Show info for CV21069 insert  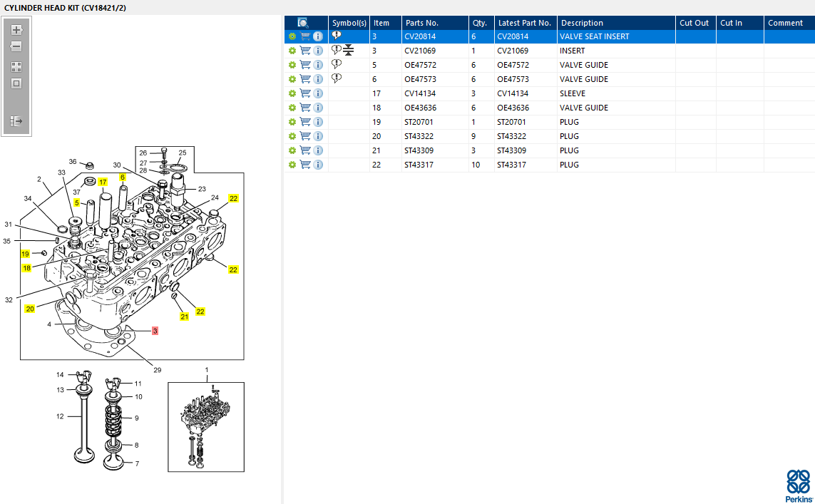click(x=318, y=51)
